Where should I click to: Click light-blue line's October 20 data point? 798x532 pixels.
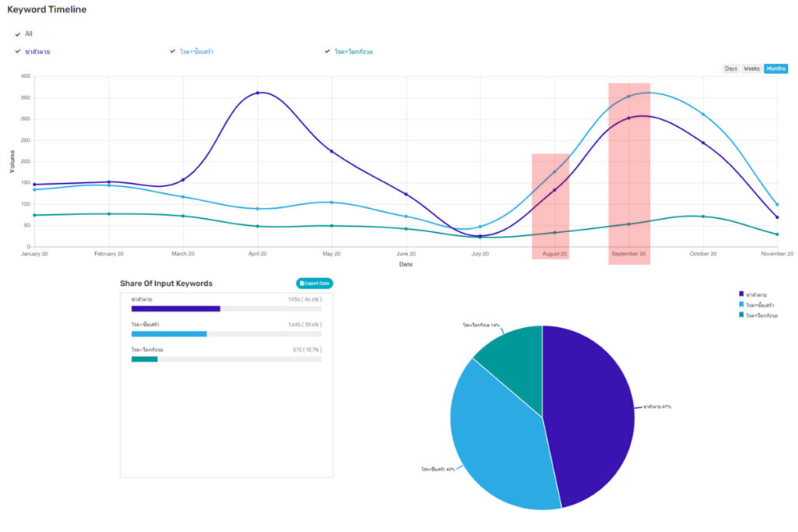click(x=704, y=115)
